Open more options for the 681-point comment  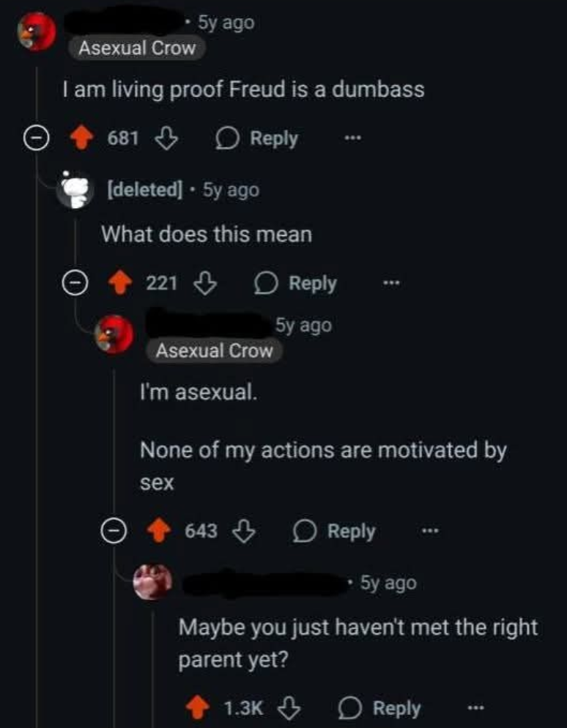click(354, 138)
